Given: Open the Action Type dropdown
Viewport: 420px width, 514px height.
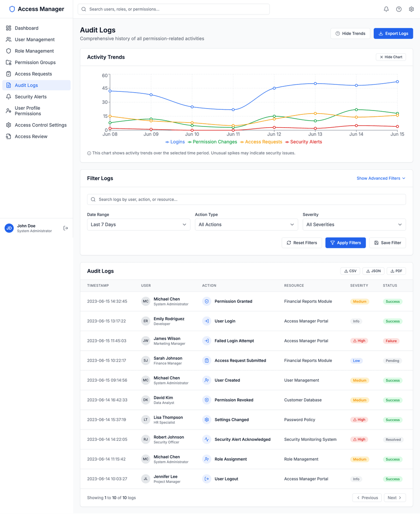Looking at the screenshot, I should [x=246, y=225].
